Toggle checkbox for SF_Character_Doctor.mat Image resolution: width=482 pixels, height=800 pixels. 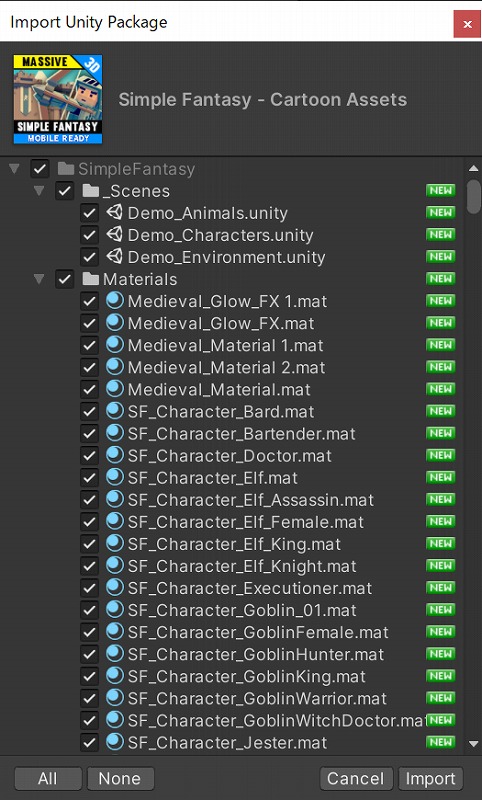[89, 456]
